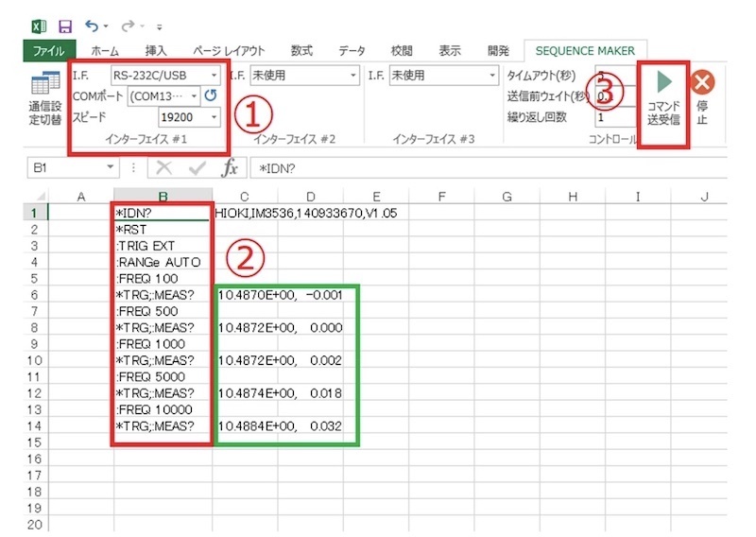Image resolution: width=756 pixels, height=537 pixels.
Task: Select cell containing :FREQ 5000
Action: 163,377
